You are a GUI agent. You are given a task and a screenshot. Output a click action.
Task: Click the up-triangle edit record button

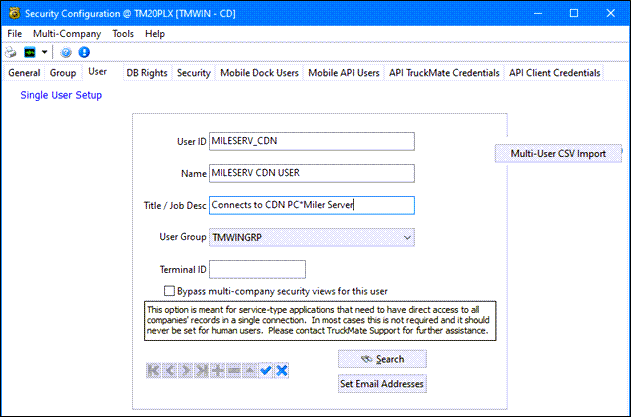(250, 370)
